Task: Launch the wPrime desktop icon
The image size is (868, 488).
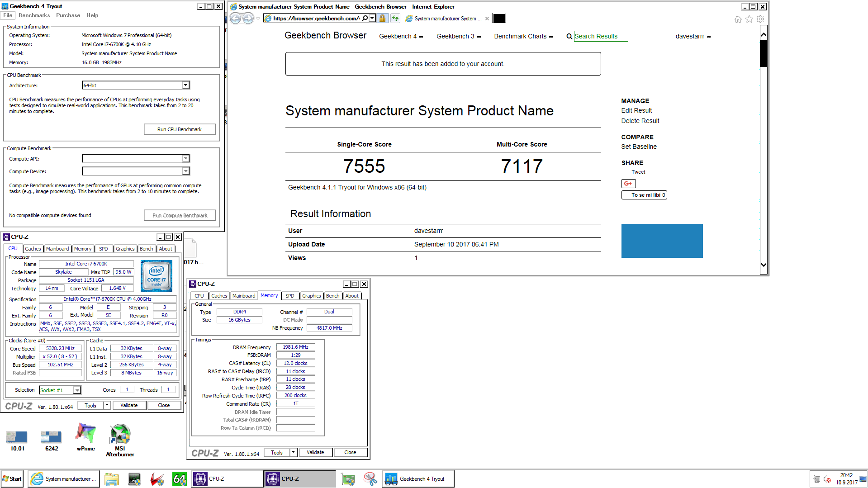Action: coord(86,437)
